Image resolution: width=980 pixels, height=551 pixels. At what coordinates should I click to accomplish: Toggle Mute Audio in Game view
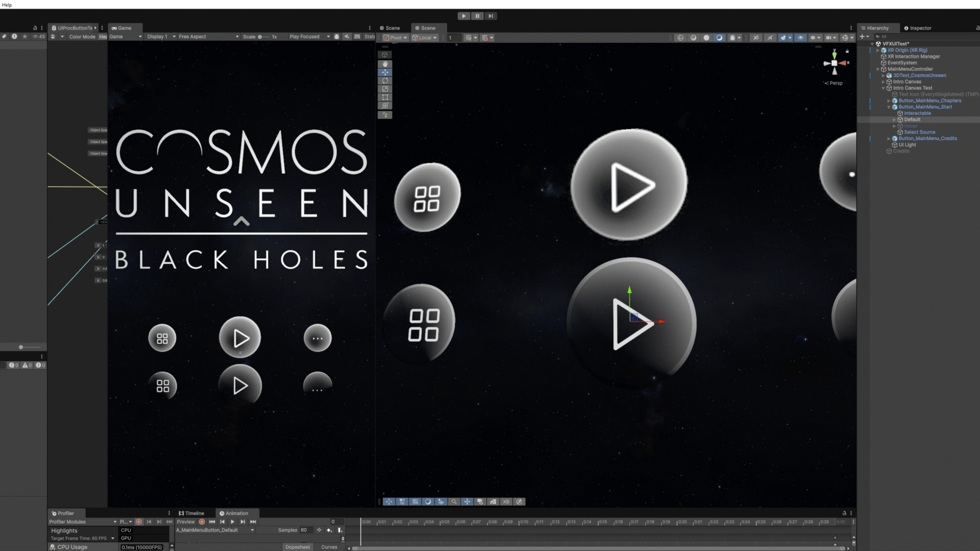[x=347, y=37]
